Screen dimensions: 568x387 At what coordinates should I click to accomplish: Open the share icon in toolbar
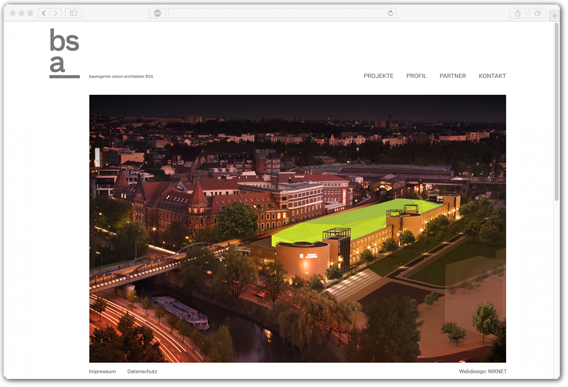518,13
